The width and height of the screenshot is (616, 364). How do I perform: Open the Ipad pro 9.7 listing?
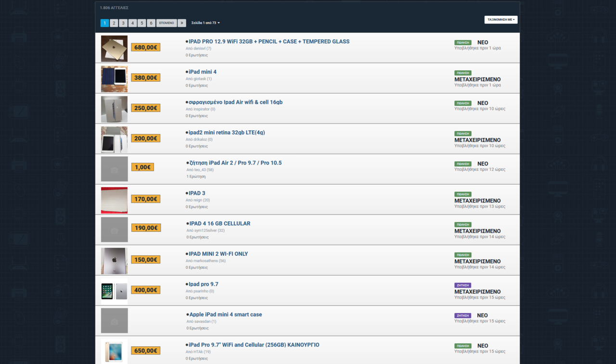pos(204,284)
